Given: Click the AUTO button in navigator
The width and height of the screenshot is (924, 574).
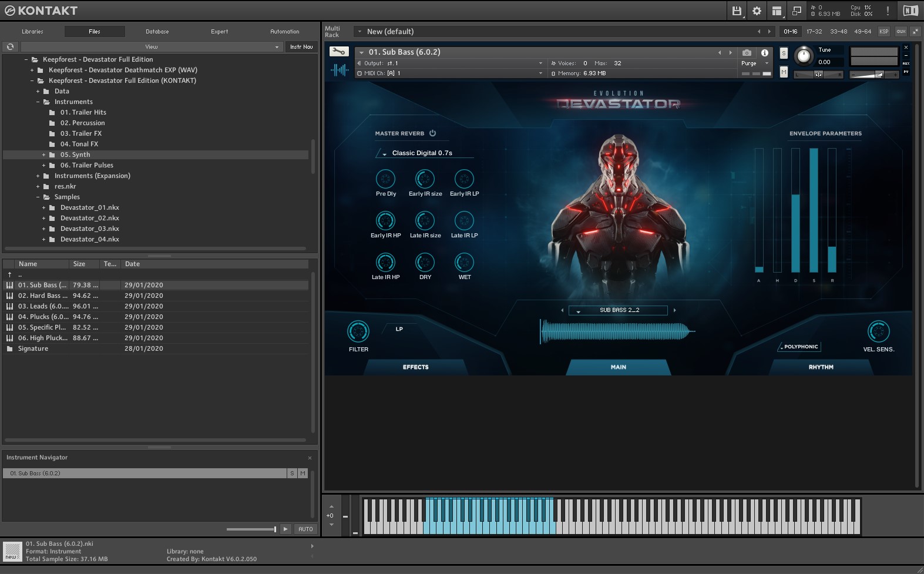Looking at the screenshot, I should 305,529.
